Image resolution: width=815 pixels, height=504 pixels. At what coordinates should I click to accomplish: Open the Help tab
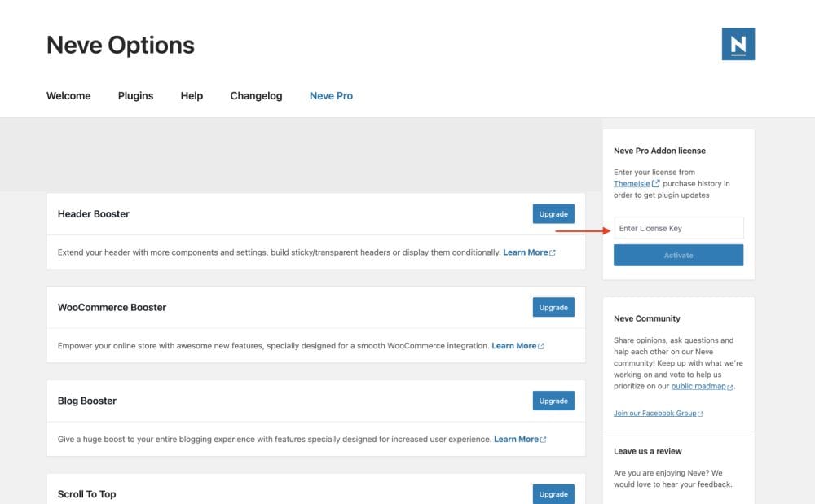pos(192,95)
